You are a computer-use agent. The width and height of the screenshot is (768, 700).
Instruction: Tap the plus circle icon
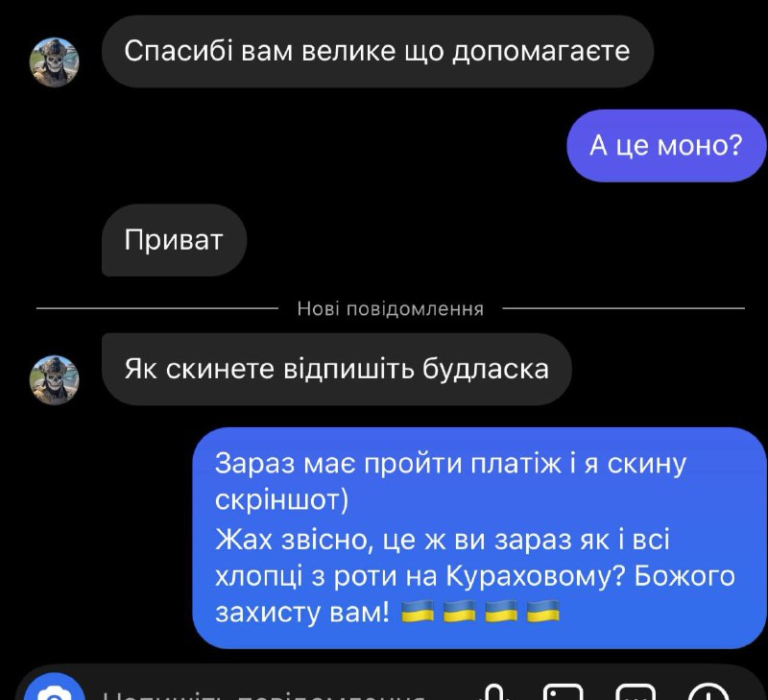tap(708, 692)
